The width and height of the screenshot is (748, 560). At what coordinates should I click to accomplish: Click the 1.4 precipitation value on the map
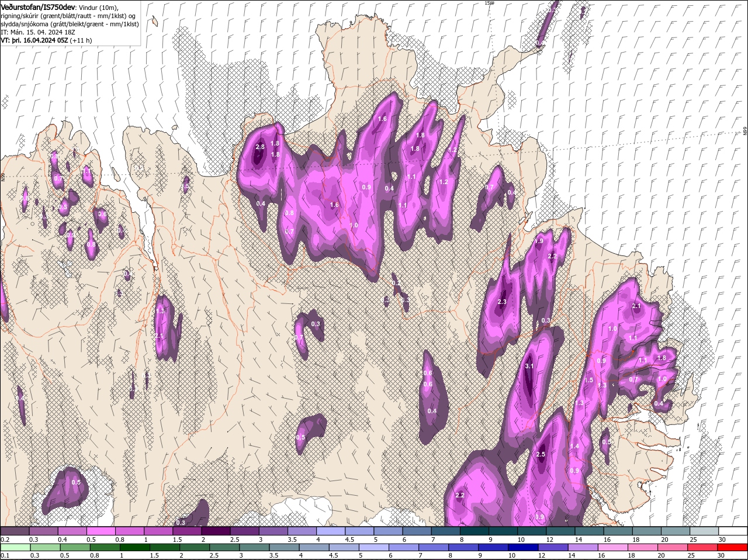574,446
